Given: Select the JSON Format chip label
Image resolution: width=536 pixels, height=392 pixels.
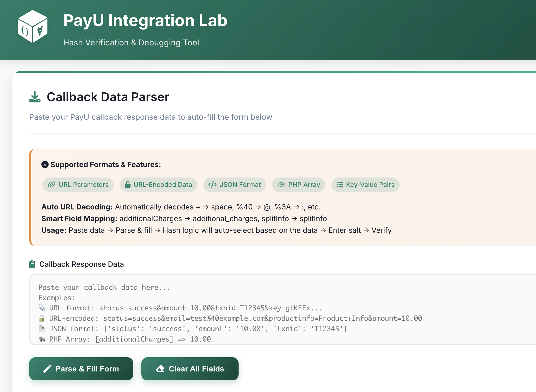Looking at the screenshot, I should pyautogui.click(x=240, y=185).
